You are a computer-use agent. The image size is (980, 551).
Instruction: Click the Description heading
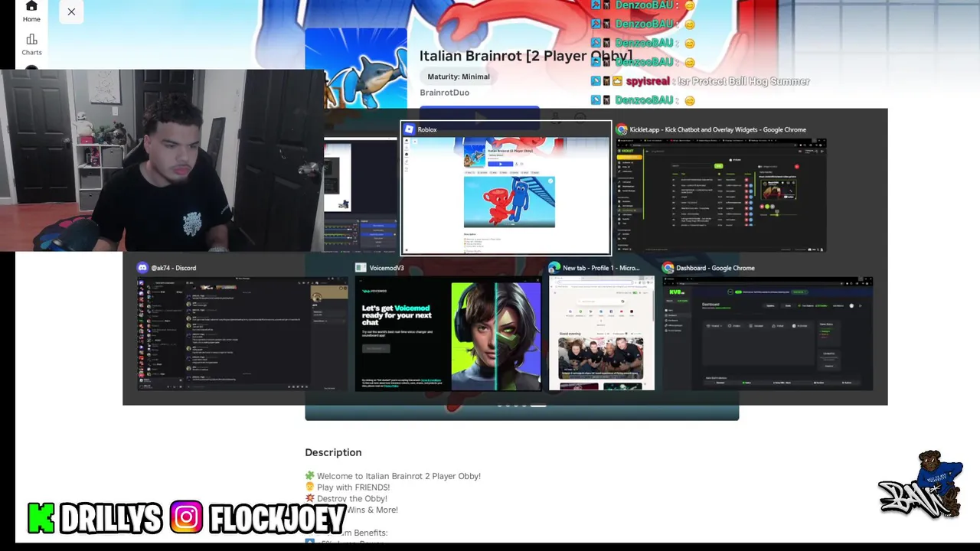(333, 452)
